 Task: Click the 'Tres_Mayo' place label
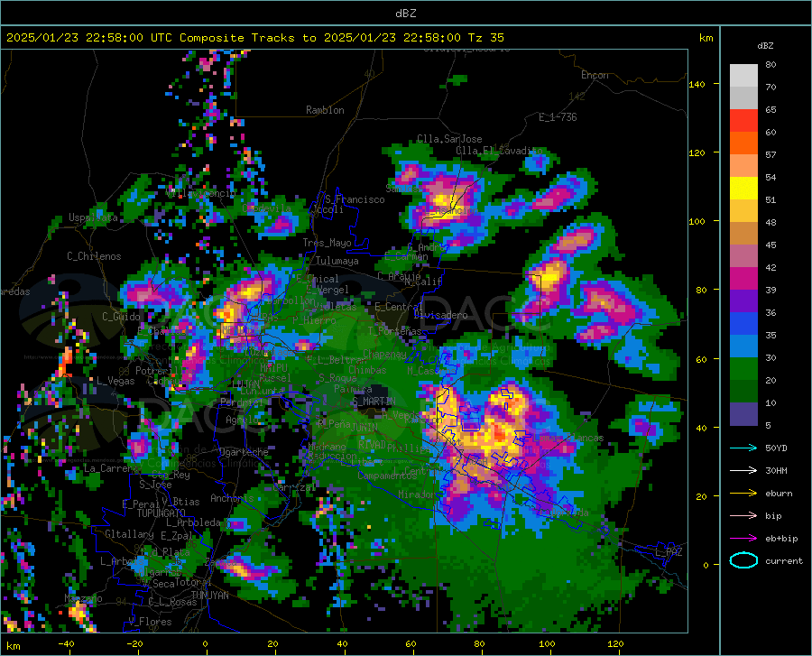(327, 243)
